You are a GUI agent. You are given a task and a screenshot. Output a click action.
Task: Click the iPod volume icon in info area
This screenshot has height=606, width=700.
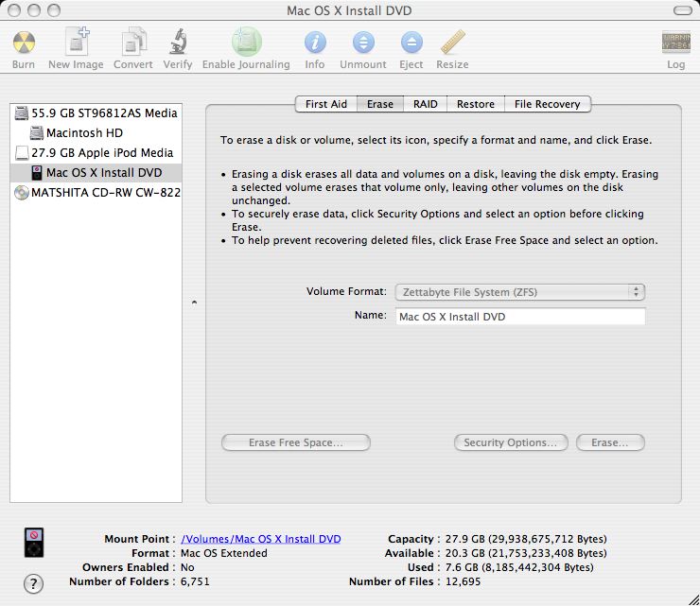[x=34, y=543]
